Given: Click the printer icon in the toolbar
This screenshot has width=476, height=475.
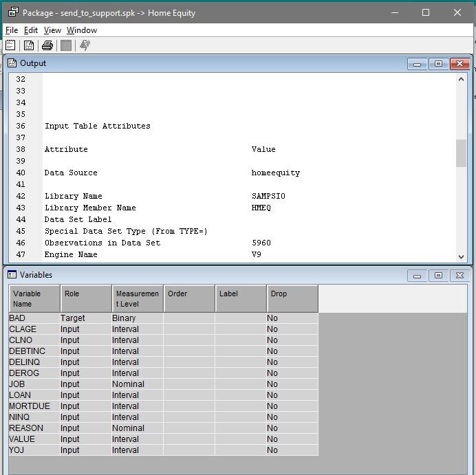Looking at the screenshot, I should pyautogui.click(x=47, y=45).
